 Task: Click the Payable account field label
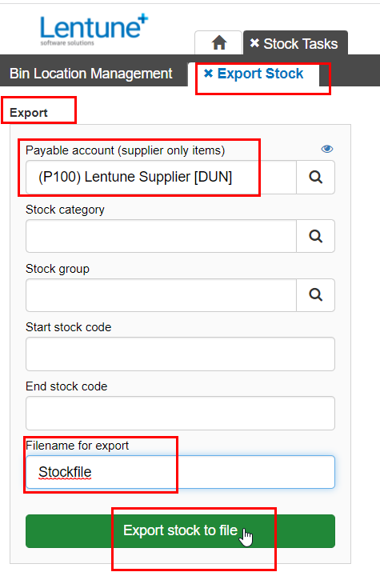coord(126,150)
